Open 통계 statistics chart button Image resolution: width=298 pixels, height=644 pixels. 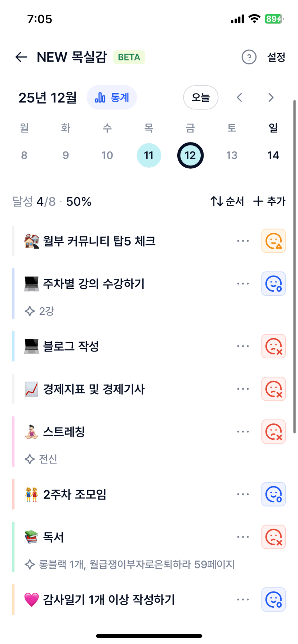click(x=112, y=97)
